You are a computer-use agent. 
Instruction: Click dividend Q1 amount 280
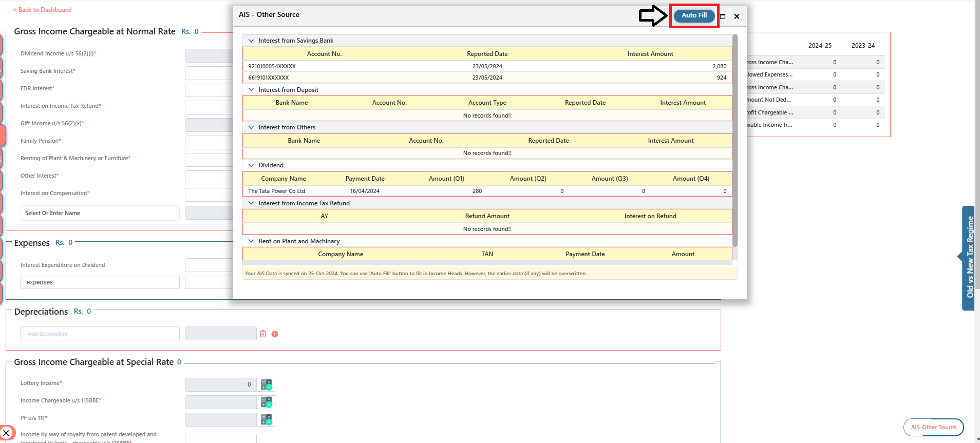[x=477, y=191]
